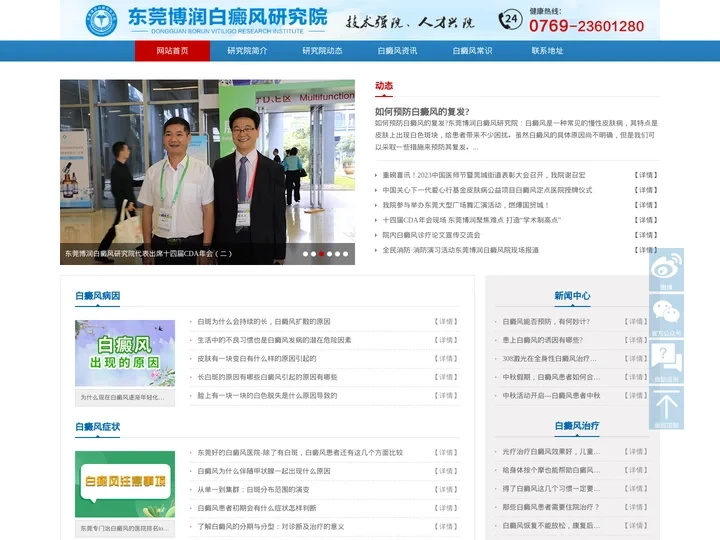Viewport: 720px width, 540px height.
Task: Click 详情 beside 十四届CDA年会现场 row
Action: click(x=646, y=220)
